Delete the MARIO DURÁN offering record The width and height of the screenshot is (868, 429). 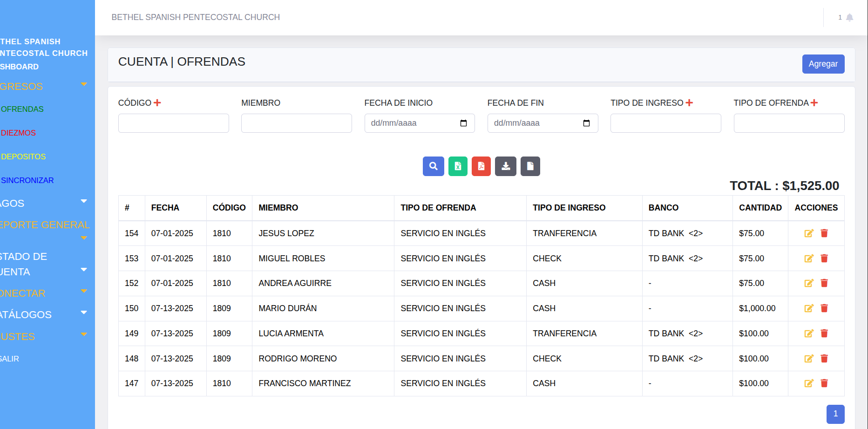click(824, 308)
